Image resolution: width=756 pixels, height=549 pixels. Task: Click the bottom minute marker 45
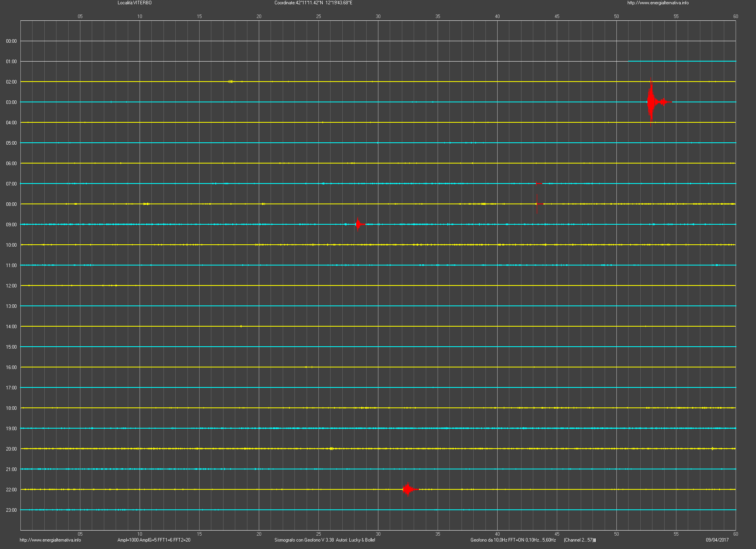pos(557,534)
